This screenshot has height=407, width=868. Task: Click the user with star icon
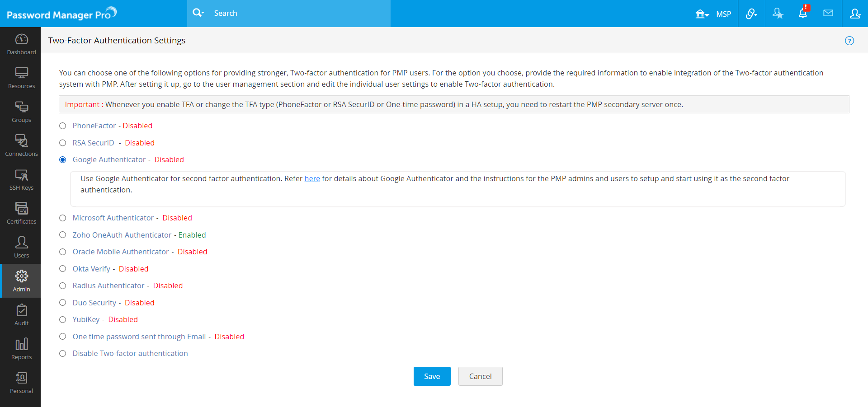[778, 14]
